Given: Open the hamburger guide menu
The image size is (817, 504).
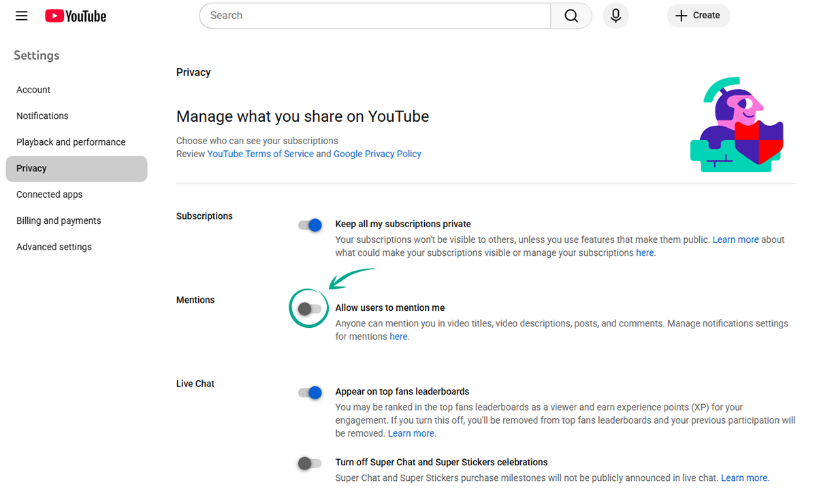Looking at the screenshot, I should [22, 16].
